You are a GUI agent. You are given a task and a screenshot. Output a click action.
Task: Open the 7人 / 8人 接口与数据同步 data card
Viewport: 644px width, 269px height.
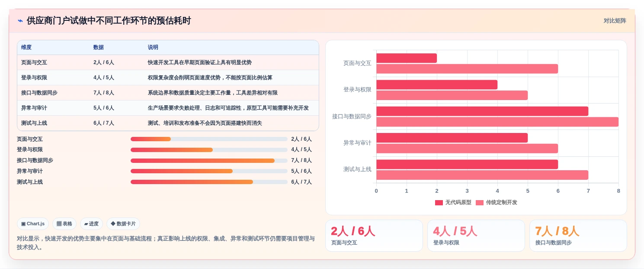(578, 236)
